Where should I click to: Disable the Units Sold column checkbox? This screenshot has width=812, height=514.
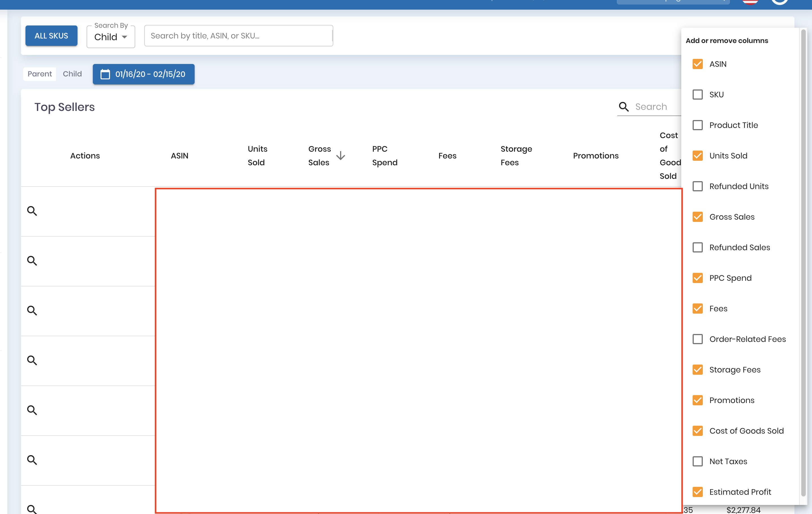(698, 155)
